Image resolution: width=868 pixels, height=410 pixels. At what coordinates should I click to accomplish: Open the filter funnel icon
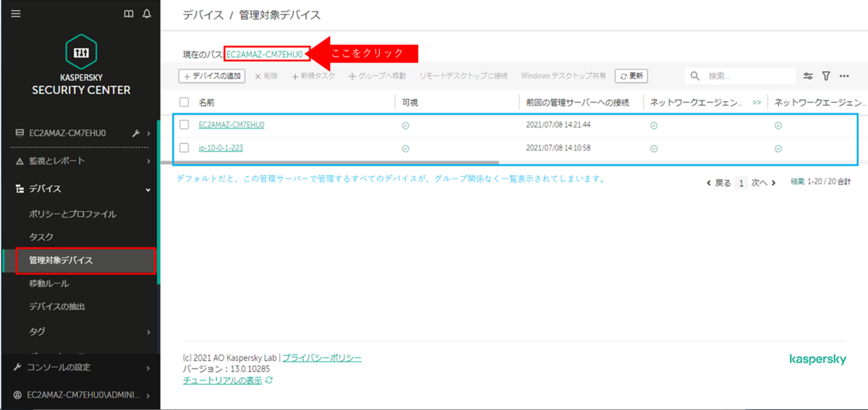tap(826, 76)
